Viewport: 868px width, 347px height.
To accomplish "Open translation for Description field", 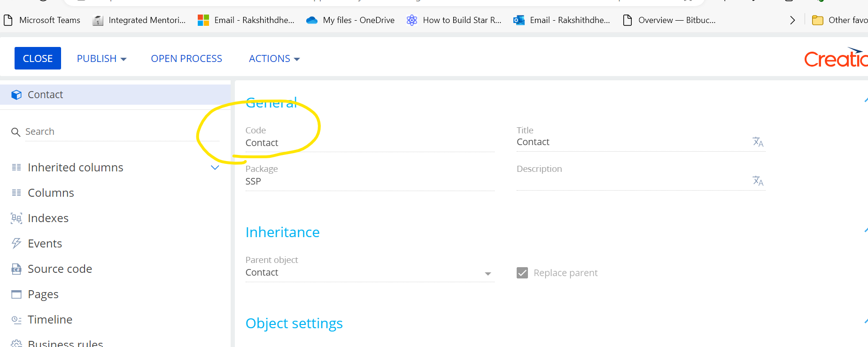I will (758, 181).
